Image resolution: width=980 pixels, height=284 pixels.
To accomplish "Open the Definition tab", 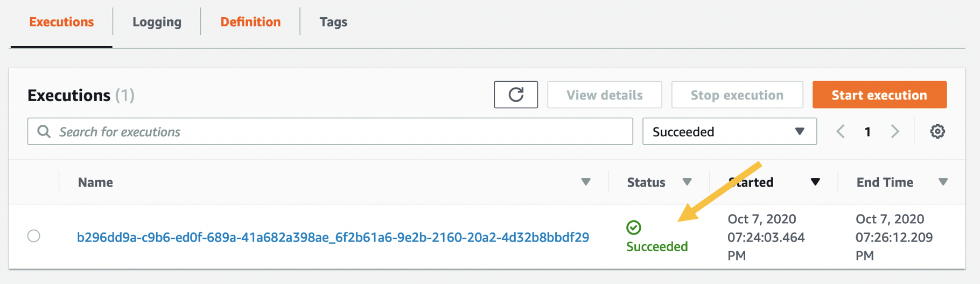I will click(x=250, y=22).
